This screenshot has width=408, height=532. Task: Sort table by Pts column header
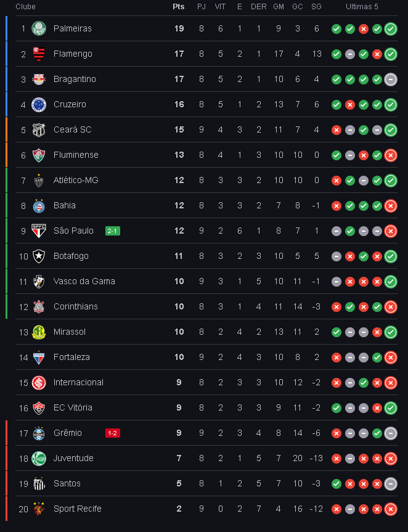tap(179, 7)
